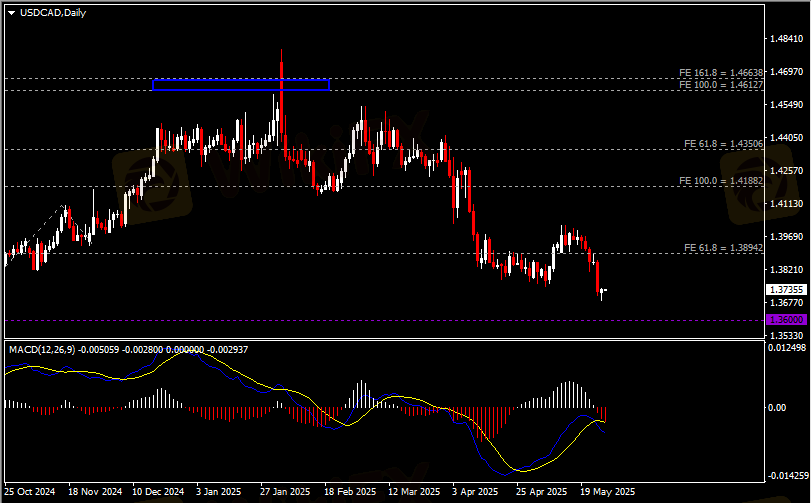The width and height of the screenshot is (812, 503).
Task: Click the 1.48410 price axis value
Action: pos(787,39)
